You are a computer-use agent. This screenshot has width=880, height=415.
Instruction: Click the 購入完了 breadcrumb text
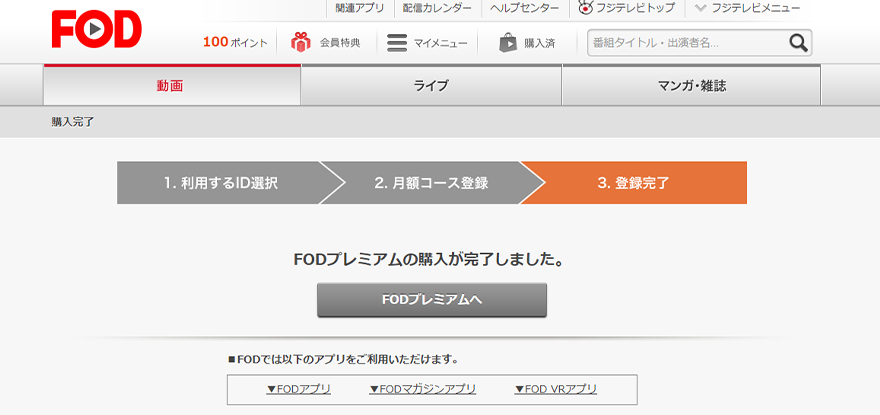pos(73,122)
